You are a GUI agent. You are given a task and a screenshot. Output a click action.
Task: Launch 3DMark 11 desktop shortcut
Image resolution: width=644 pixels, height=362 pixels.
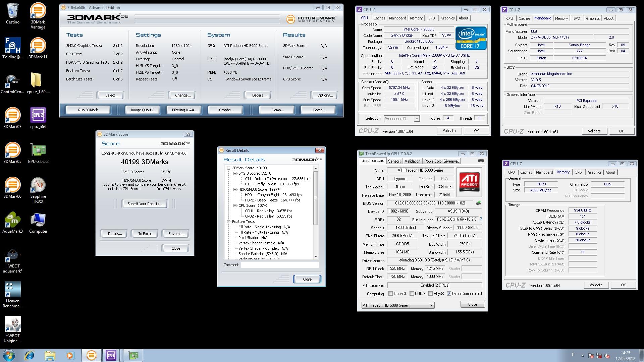38,48
